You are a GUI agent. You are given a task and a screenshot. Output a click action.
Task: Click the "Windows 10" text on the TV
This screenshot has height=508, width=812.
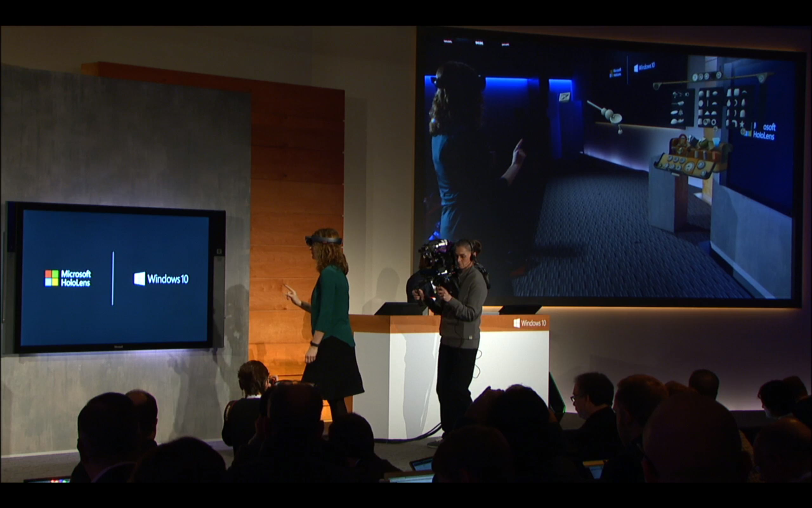[168, 279]
